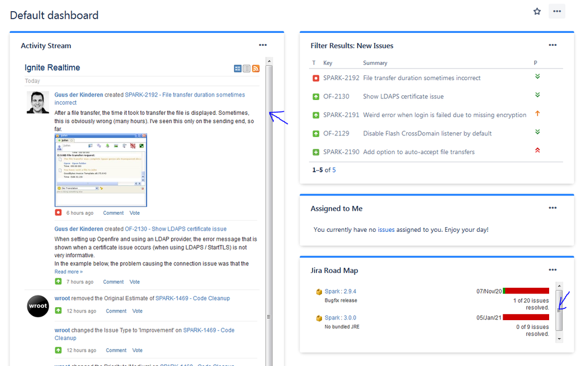Open the SPARK-2190 key in Filter Results
This screenshot has height=366, width=588.
click(x=341, y=152)
